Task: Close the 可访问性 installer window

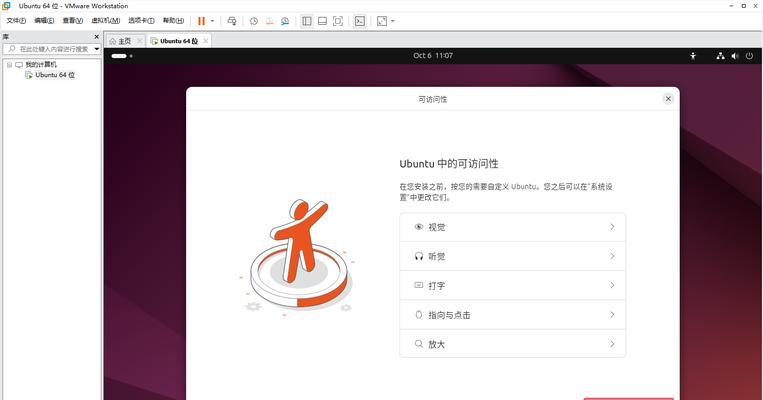Action: click(668, 99)
